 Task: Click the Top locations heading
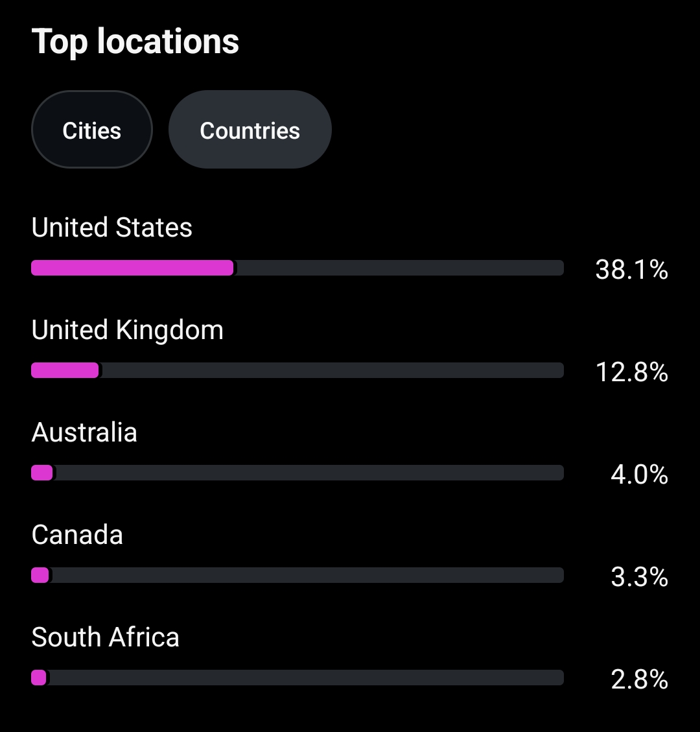pos(135,41)
